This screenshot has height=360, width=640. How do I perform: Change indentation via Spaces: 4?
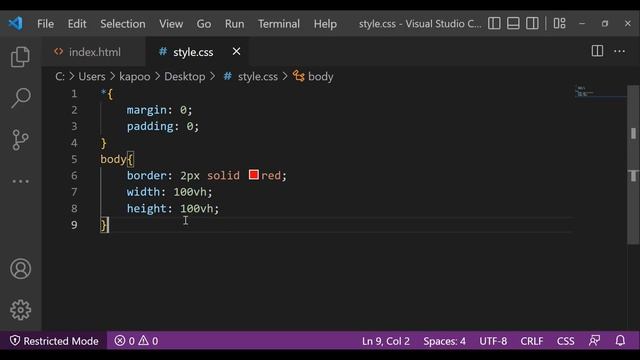pyautogui.click(x=444, y=341)
